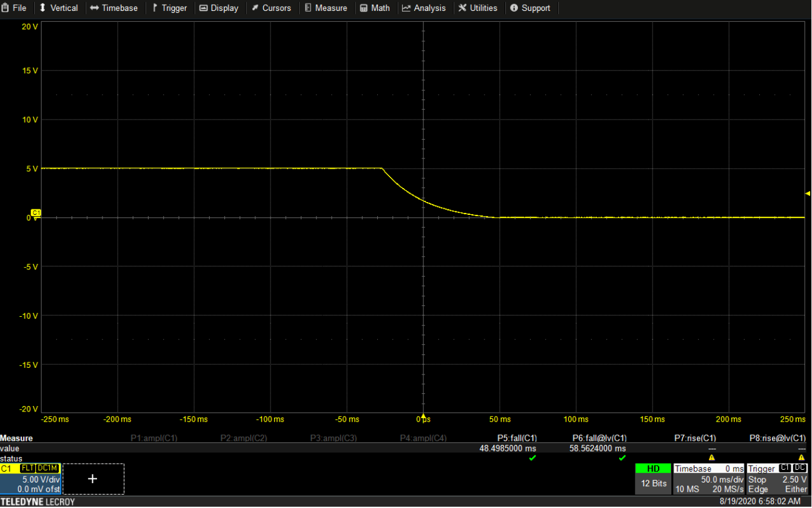Click the 58.5624000 ms fall@lv value
This screenshot has width=812, height=508.
pyautogui.click(x=597, y=449)
